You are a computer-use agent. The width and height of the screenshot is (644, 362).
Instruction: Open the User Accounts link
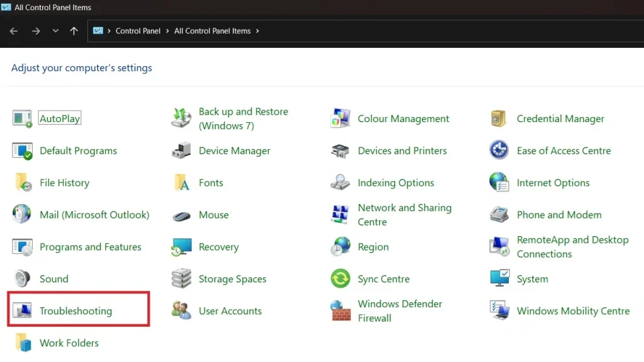point(230,311)
